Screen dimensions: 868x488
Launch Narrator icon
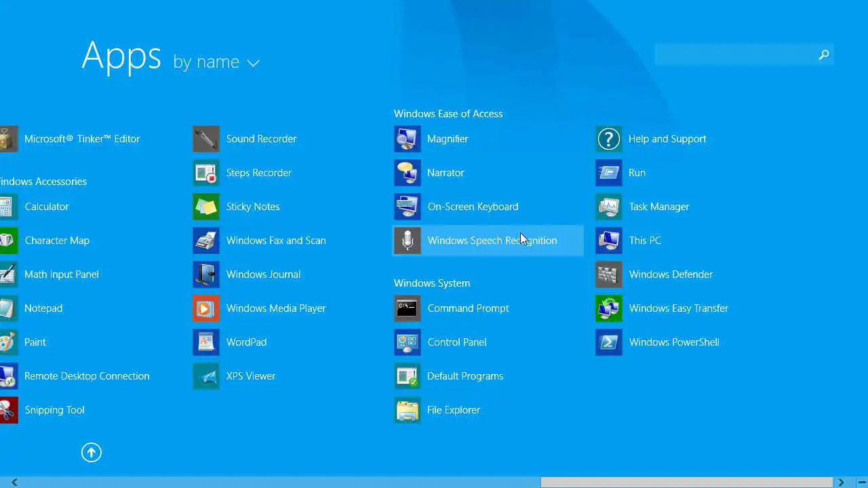pos(408,173)
